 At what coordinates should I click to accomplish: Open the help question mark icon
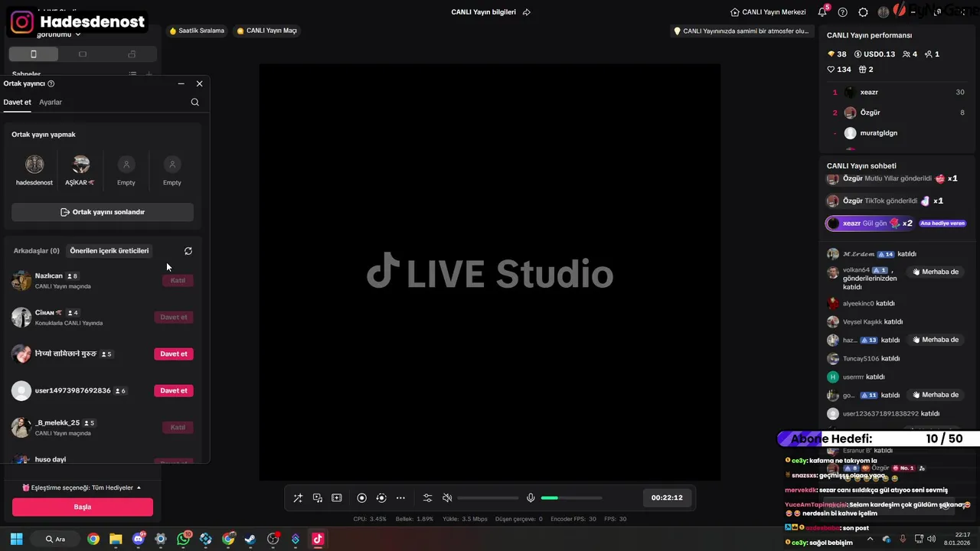(843, 12)
